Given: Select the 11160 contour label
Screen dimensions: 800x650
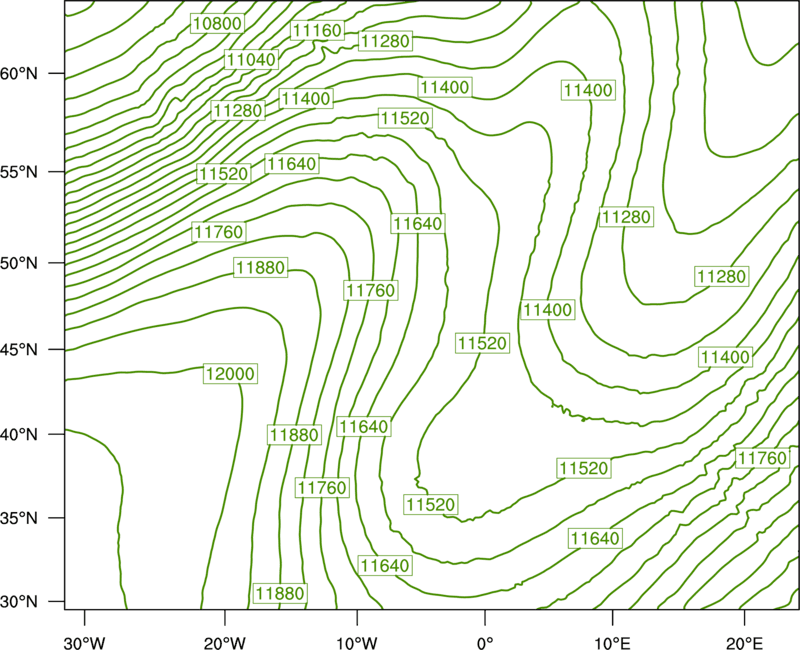Looking at the screenshot, I should 317,31.
